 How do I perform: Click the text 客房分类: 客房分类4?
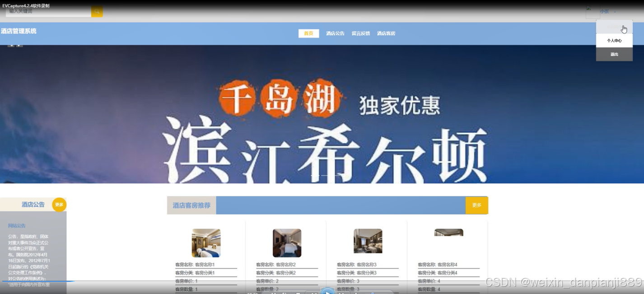point(438,273)
